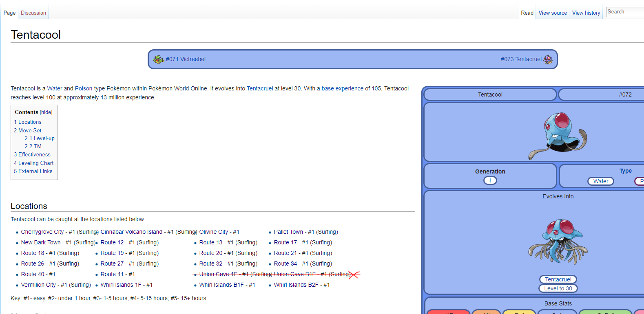This screenshot has width=644, height=314.
Task: Jump to 5 External Links section
Action: point(33,171)
